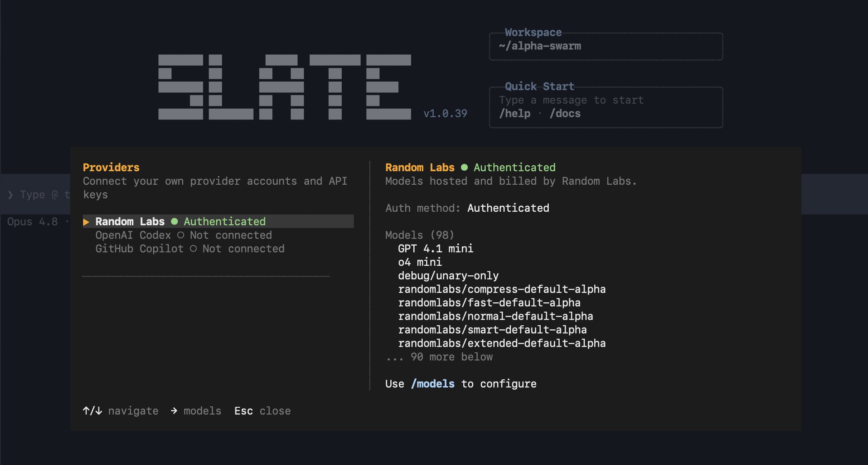Click the GPT 4.1 mini model
This screenshot has height=465, width=868.
point(435,249)
